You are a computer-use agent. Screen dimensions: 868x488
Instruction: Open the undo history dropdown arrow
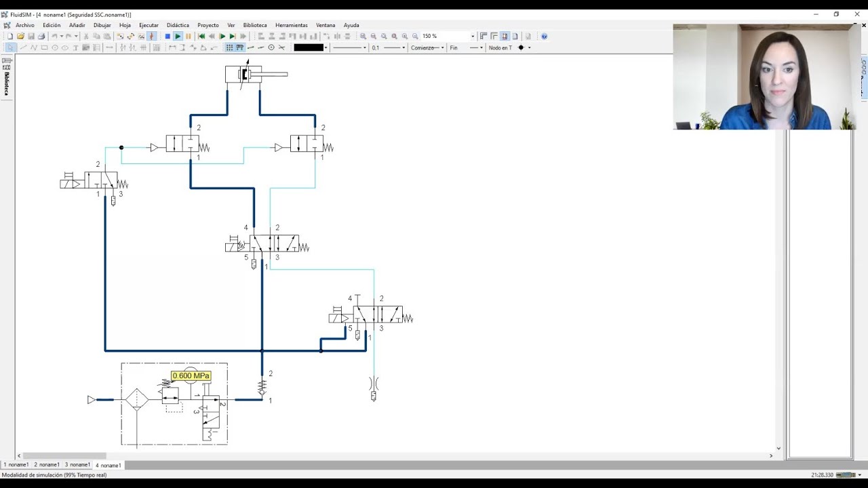(x=61, y=36)
